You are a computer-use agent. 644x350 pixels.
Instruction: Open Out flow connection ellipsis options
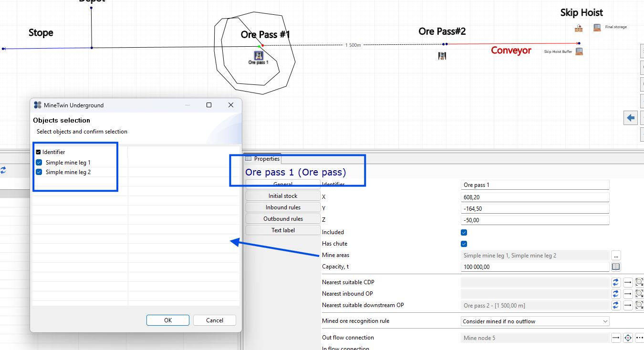coord(639,338)
